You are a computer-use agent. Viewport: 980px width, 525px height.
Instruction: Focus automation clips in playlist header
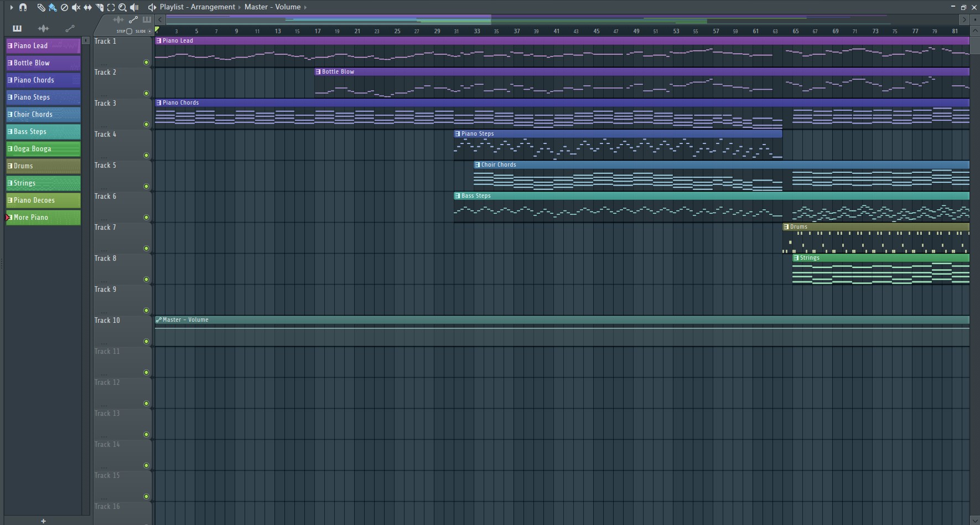pyautogui.click(x=133, y=19)
